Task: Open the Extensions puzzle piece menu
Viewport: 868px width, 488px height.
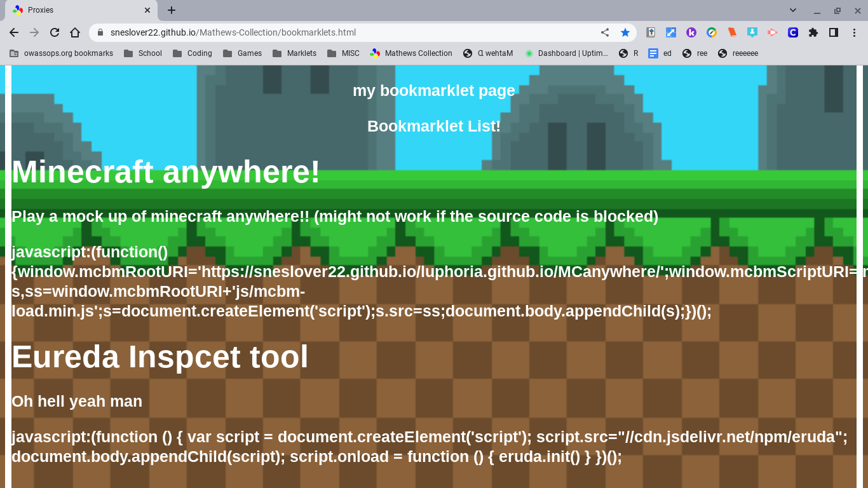Action: click(813, 32)
